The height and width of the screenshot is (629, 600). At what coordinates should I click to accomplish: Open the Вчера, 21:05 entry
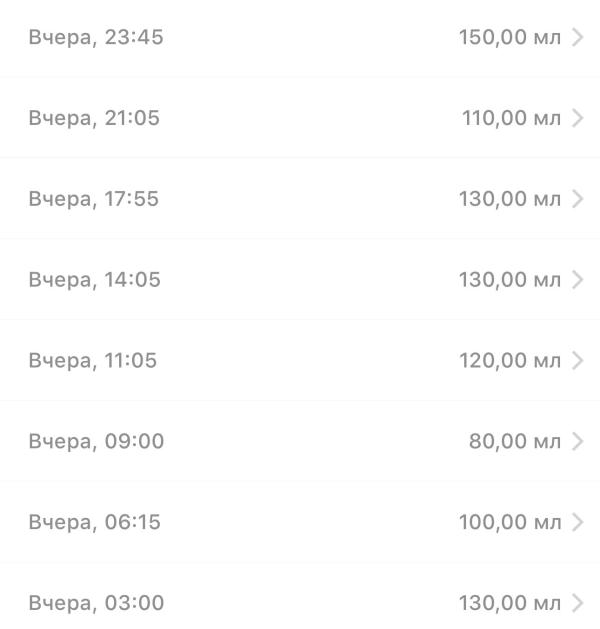pyautogui.click(x=93, y=119)
